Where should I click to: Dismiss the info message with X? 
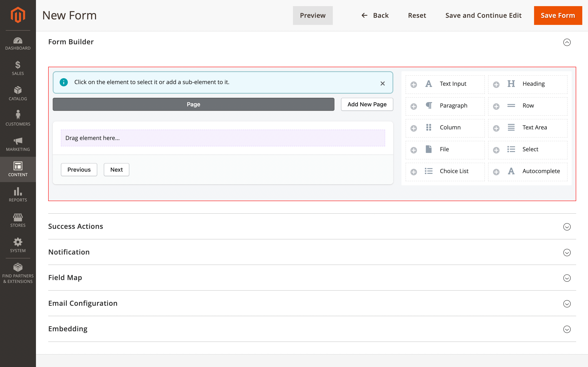click(x=382, y=83)
